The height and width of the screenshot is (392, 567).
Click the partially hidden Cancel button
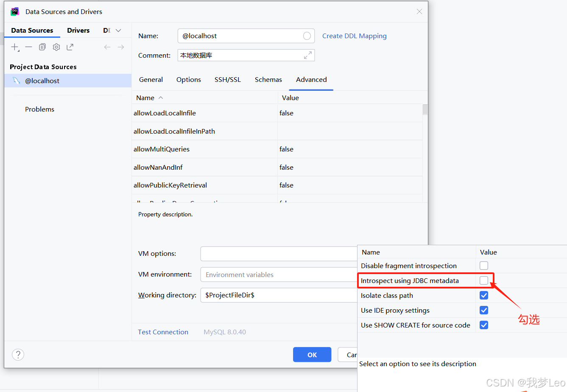[x=348, y=355]
